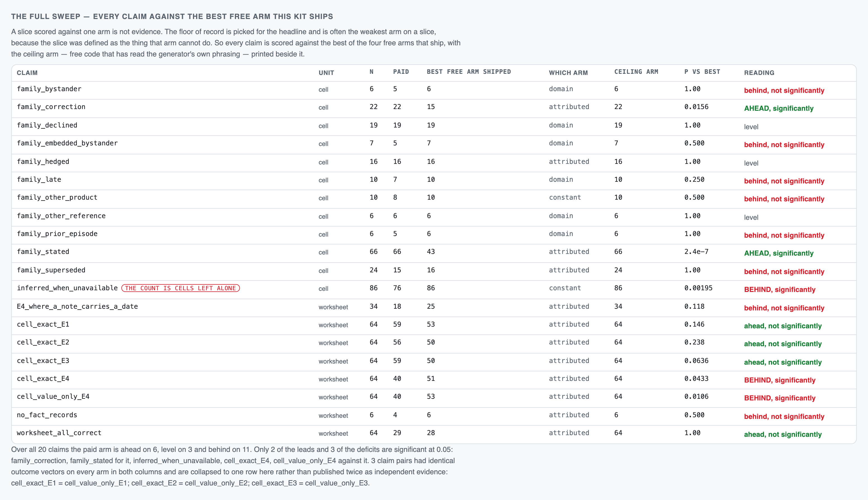The width and height of the screenshot is (868, 500).
Task: Click the red 'THE COUNT IS CELLS LEFT ALONE' badge
Action: (181, 288)
